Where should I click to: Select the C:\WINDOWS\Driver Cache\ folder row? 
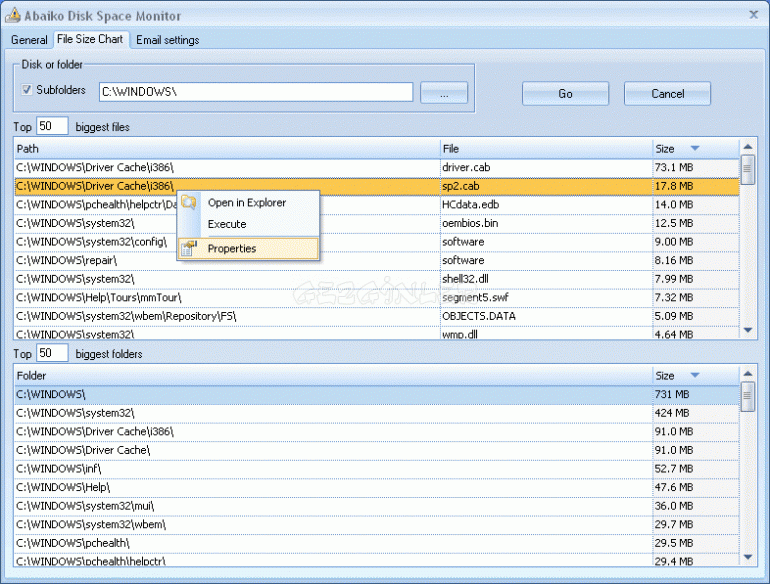[377, 450]
